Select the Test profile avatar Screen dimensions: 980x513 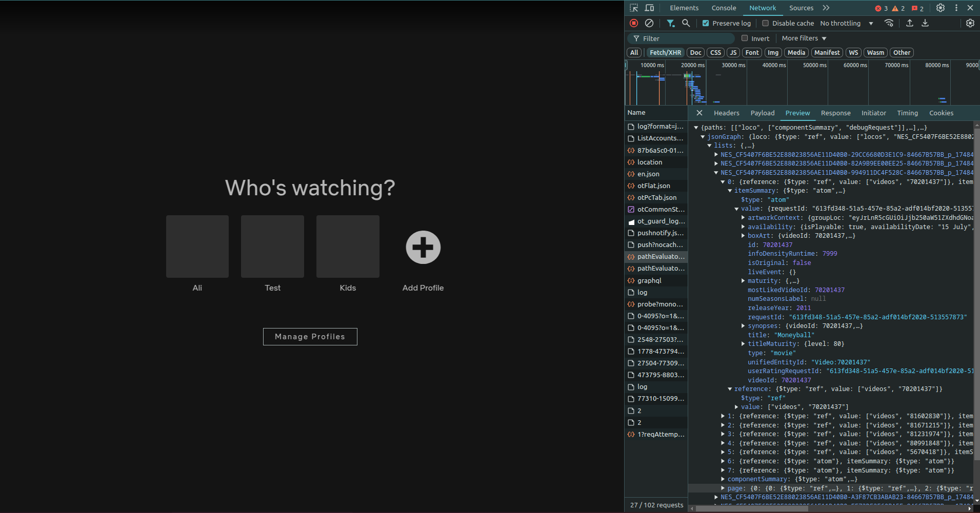(272, 247)
